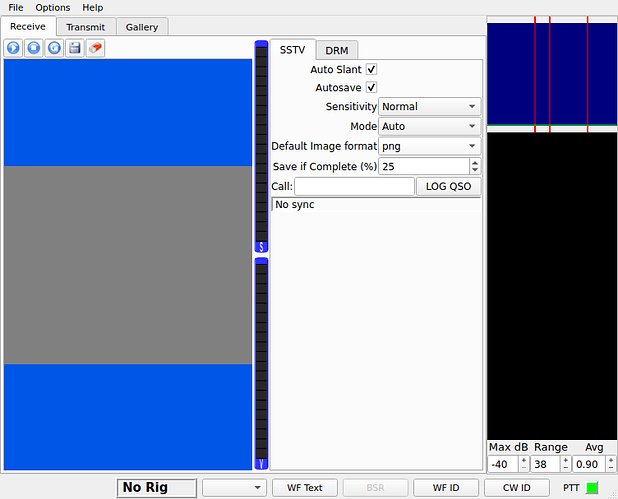Click the resync receiver icon

pos(54,48)
